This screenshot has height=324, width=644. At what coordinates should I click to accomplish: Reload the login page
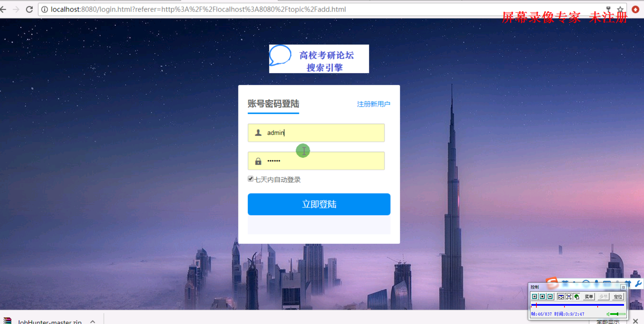coord(29,9)
